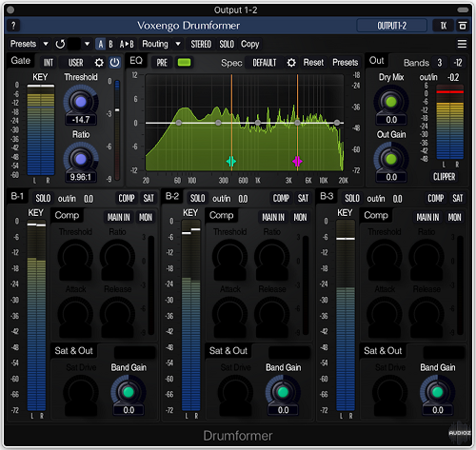Click MAIN IN selector in band B-3

coord(427,217)
